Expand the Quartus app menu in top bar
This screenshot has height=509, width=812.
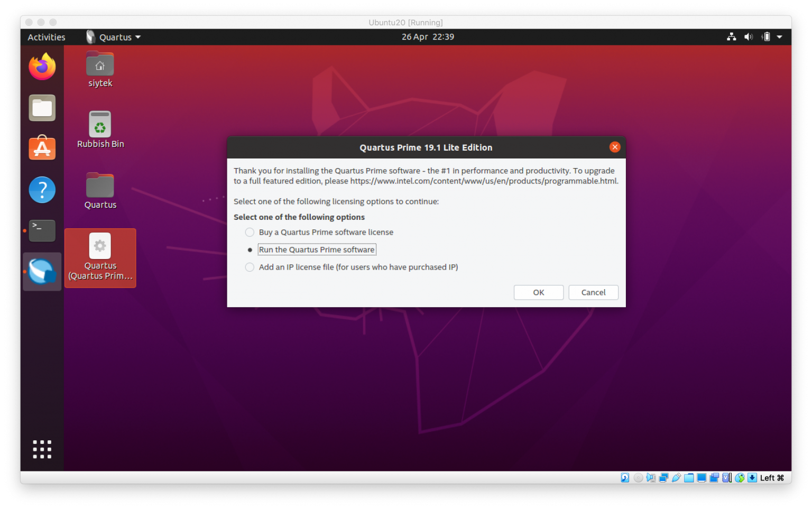coord(114,37)
